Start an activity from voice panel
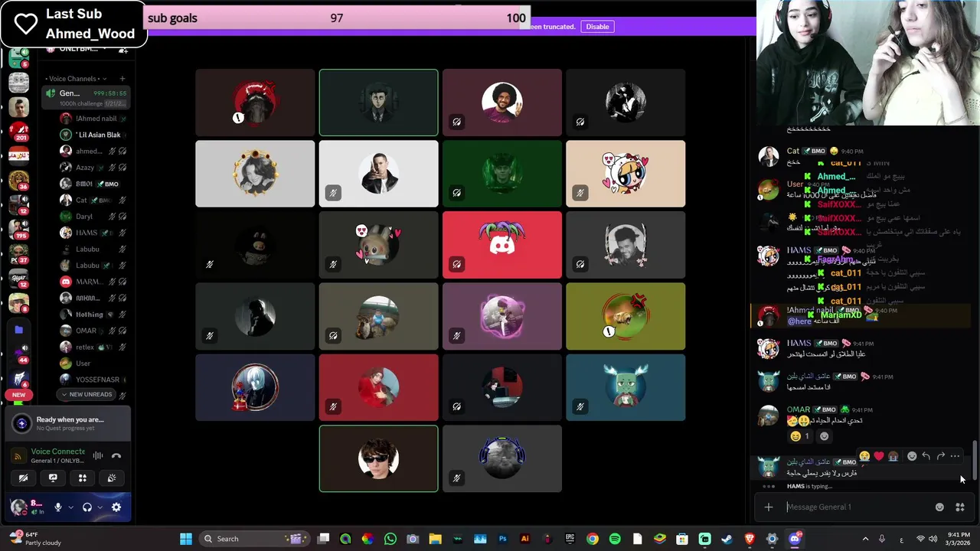 (x=83, y=478)
